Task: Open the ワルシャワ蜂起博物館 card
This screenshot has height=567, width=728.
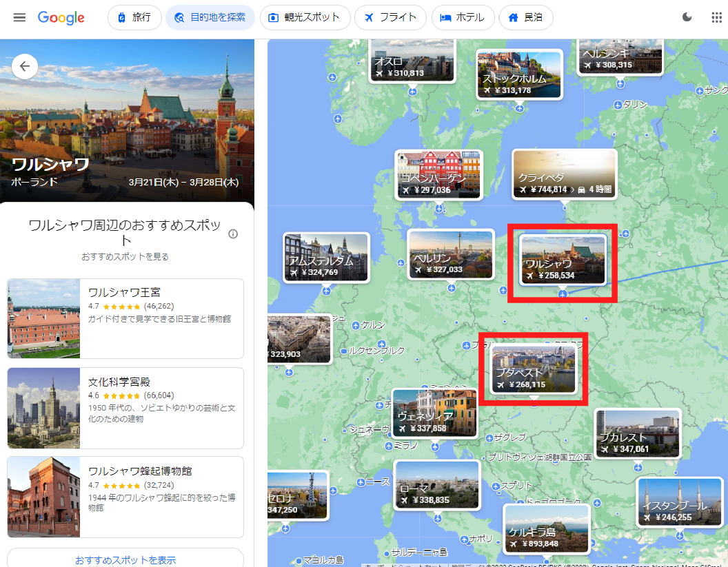Action: pyautogui.click(x=125, y=497)
